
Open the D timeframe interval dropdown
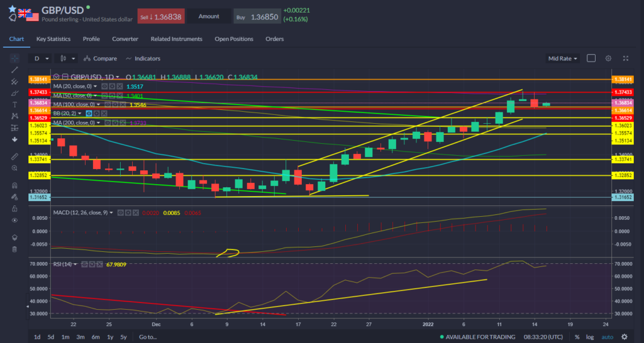pos(40,58)
